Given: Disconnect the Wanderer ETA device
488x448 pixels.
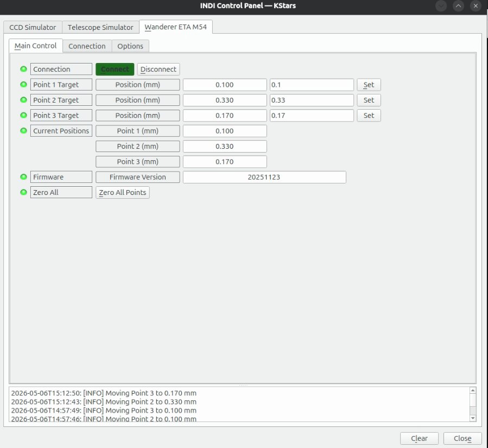Looking at the screenshot, I should click(159, 69).
